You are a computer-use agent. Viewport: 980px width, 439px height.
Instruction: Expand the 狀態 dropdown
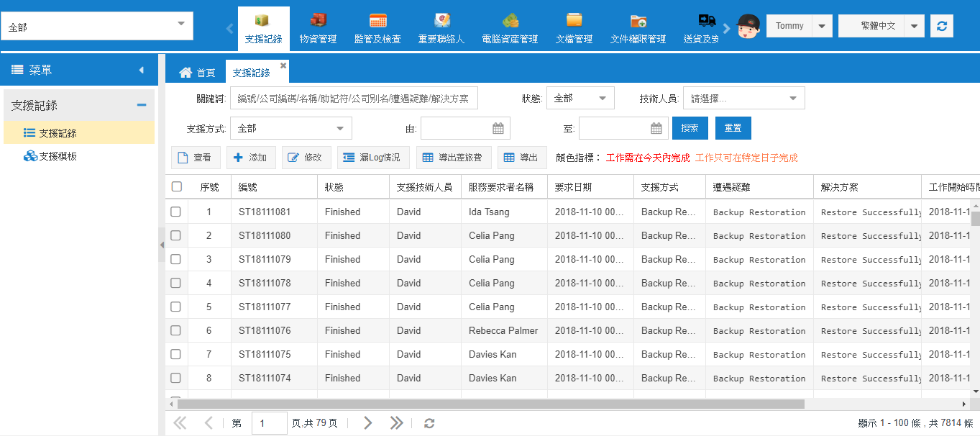tap(580, 98)
